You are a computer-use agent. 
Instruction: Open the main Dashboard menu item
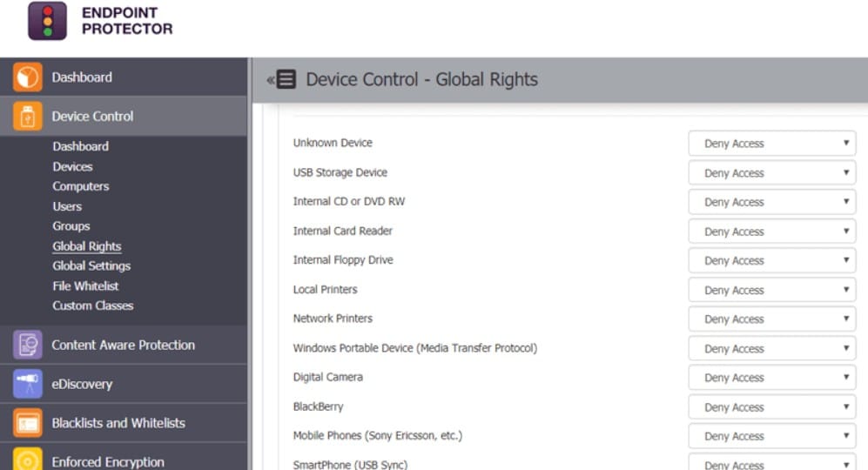[124, 77]
